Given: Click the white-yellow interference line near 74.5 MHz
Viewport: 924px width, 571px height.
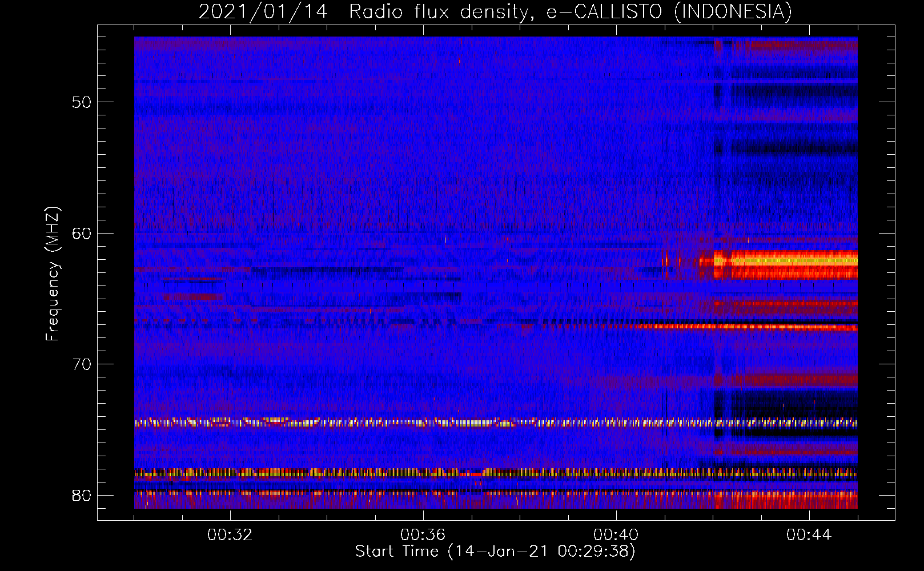Looking at the screenshot, I should (x=496, y=423).
